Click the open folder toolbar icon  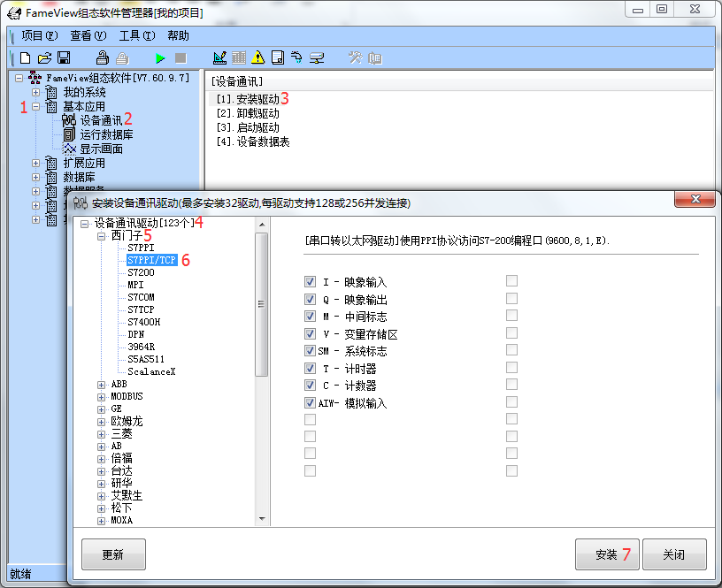pos(44,58)
